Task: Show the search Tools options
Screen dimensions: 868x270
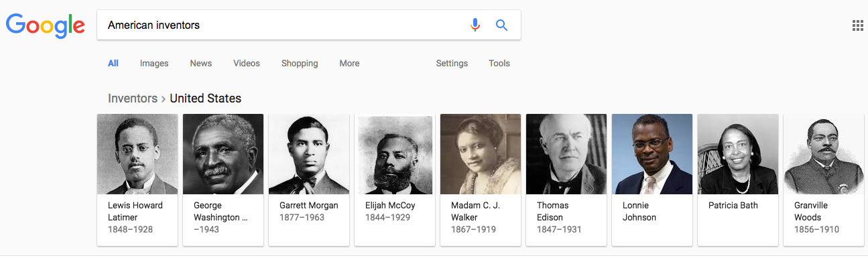Action: (x=499, y=64)
